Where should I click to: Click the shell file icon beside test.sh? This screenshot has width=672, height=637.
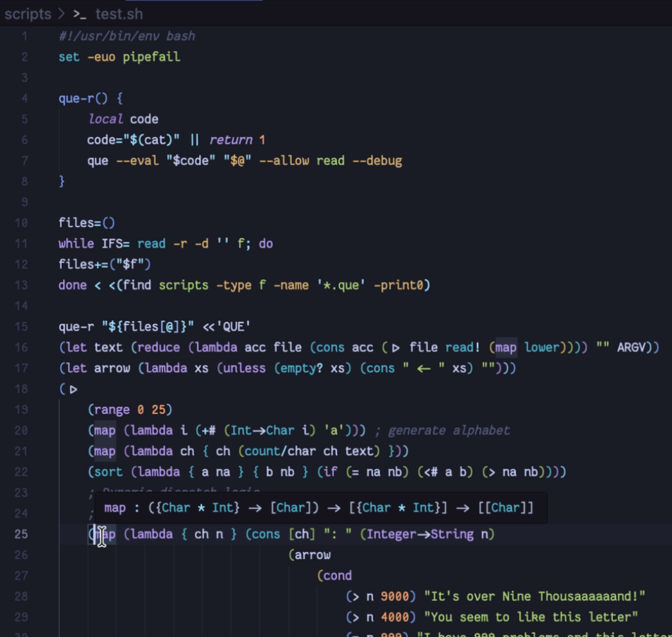[79, 15]
